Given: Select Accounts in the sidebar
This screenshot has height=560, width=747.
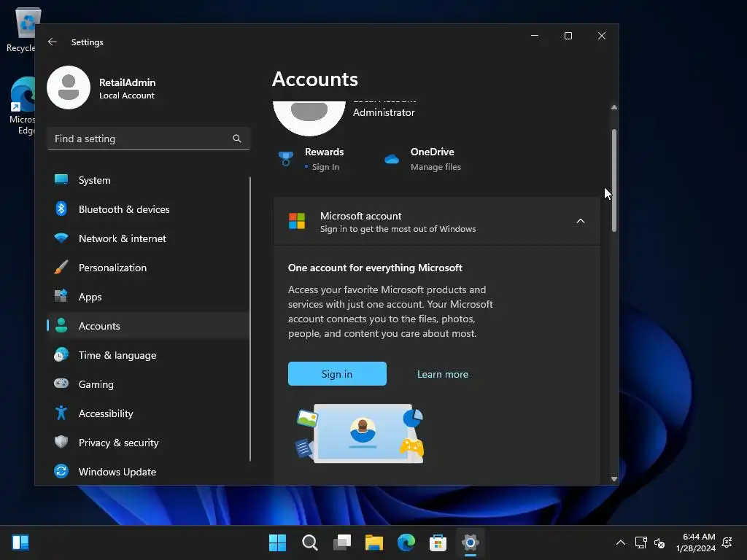Looking at the screenshot, I should (148, 326).
